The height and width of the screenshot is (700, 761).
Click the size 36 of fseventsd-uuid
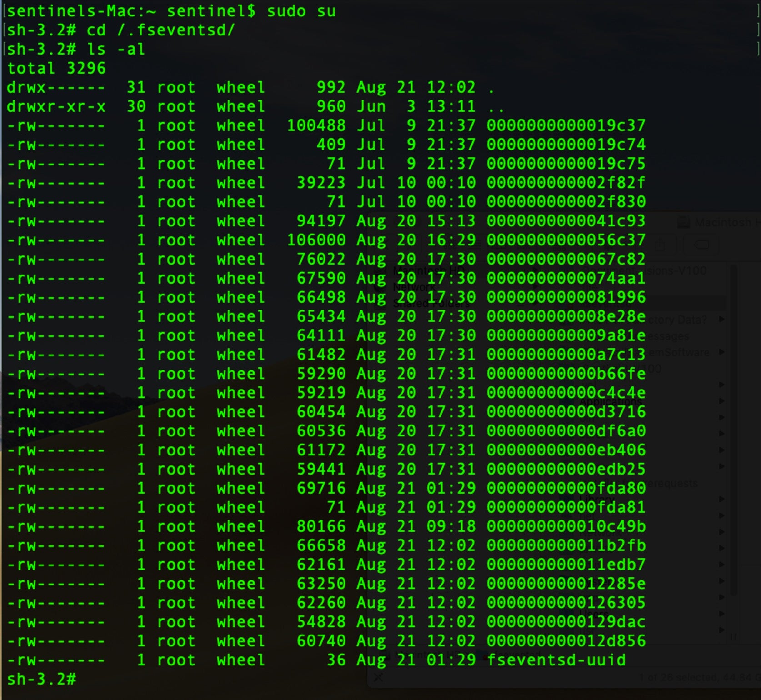click(x=336, y=660)
